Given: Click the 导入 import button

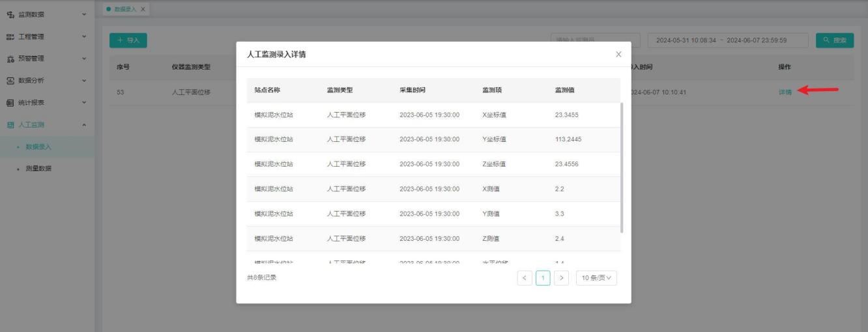Looking at the screenshot, I should click(x=128, y=40).
